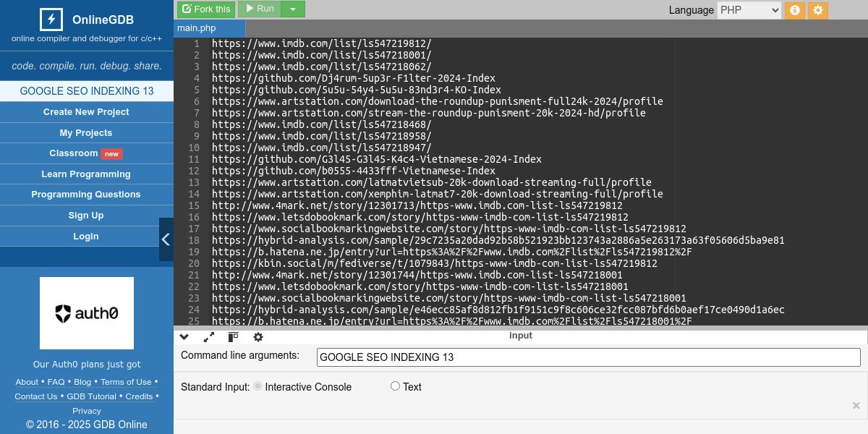
Task: Open the Privacy footer link
Action: point(87,411)
